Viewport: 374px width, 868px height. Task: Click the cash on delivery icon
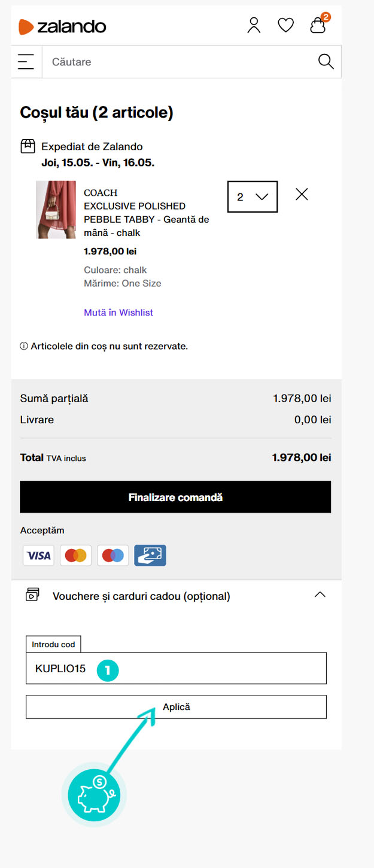click(150, 556)
